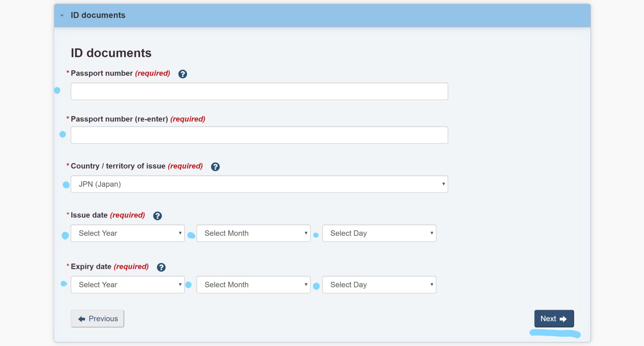Viewport: 644px width, 346px height.
Task: Open Expiry date Select Month dropdown
Action: [x=253, y=285]
